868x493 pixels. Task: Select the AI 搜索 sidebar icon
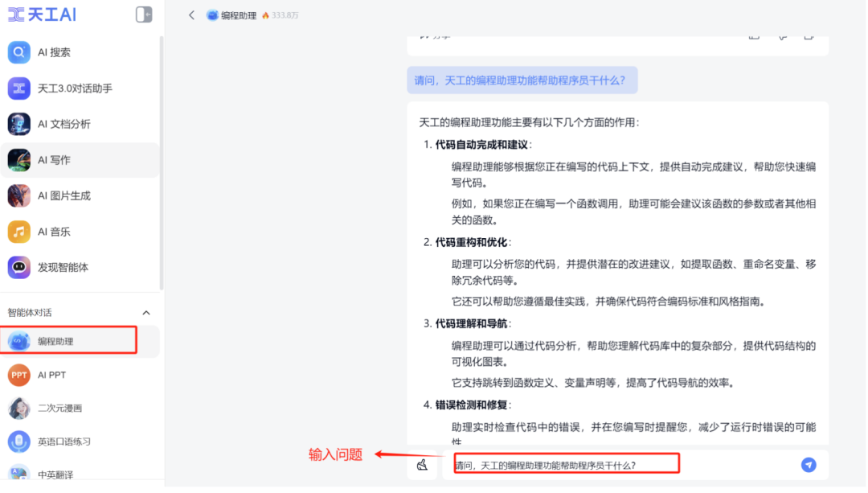point(18,51)
